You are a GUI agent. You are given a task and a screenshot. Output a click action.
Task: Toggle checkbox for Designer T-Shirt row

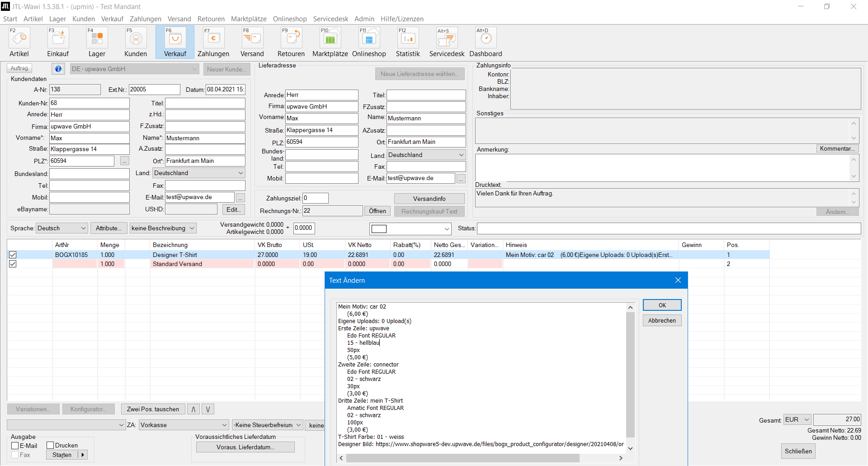[x=13, y=255]
